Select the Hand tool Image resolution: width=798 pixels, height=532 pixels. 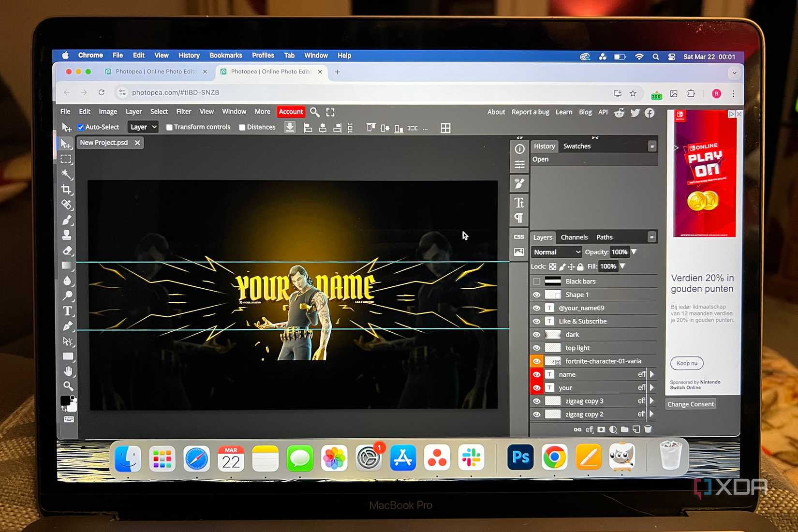point(69,371)
